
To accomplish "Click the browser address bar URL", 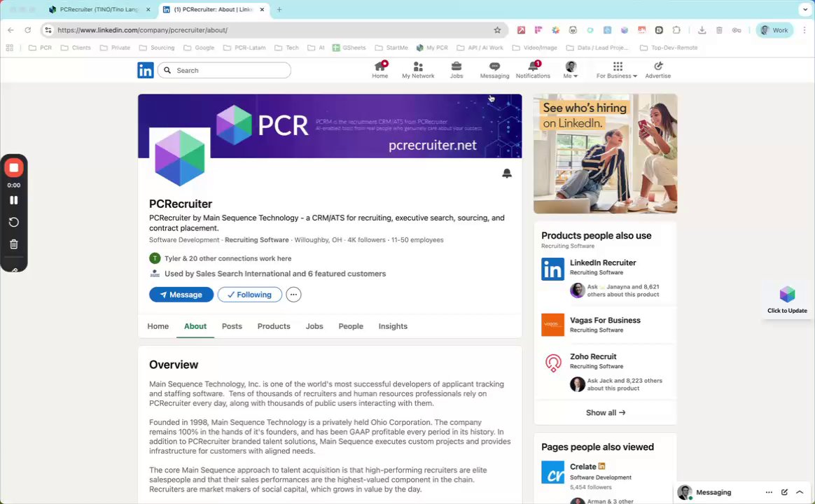I will 142,30.
